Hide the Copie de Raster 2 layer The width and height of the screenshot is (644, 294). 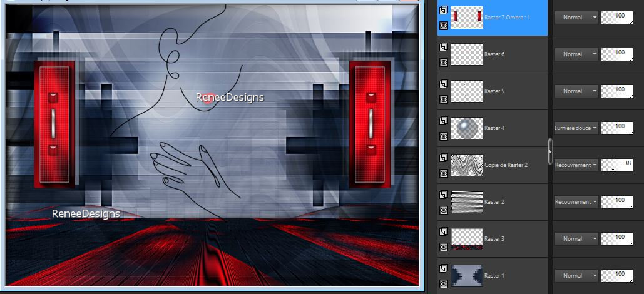click(x=444, y=173)
